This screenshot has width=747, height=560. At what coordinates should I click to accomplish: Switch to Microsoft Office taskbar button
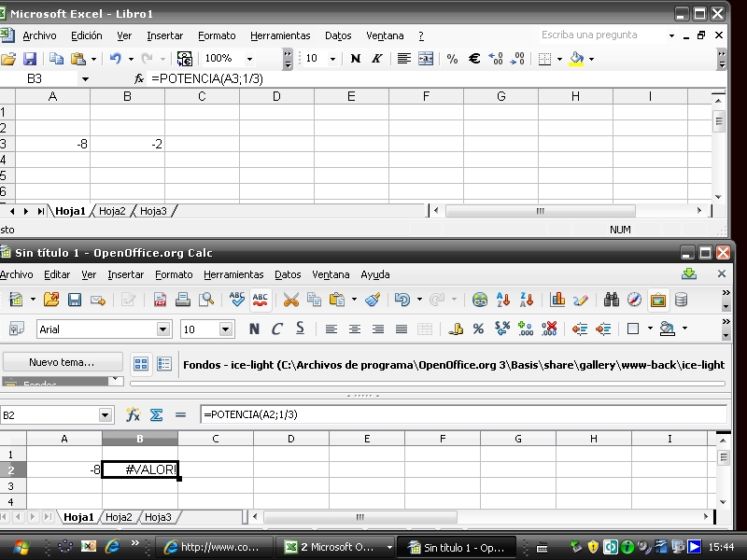click(338, 547)
